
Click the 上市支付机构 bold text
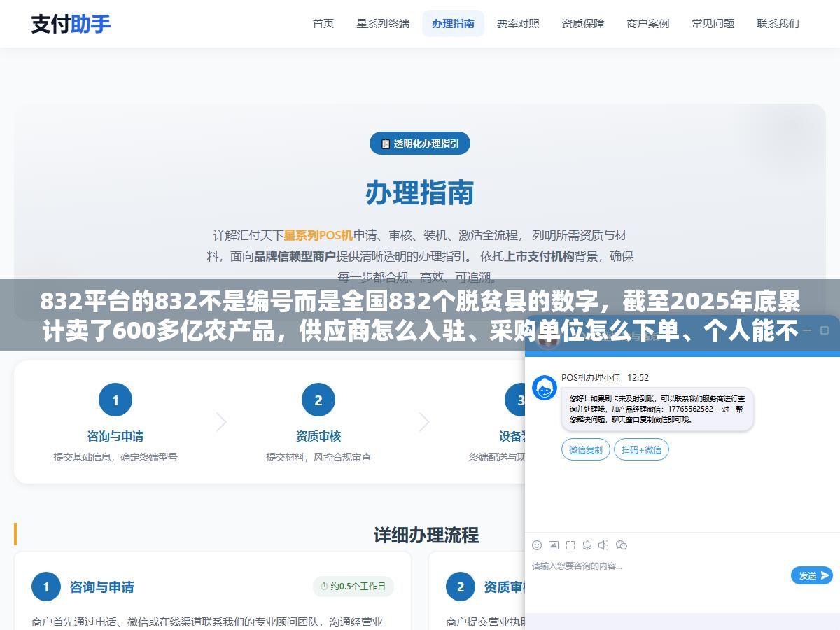pyautogui.click(x=540, y=256)
